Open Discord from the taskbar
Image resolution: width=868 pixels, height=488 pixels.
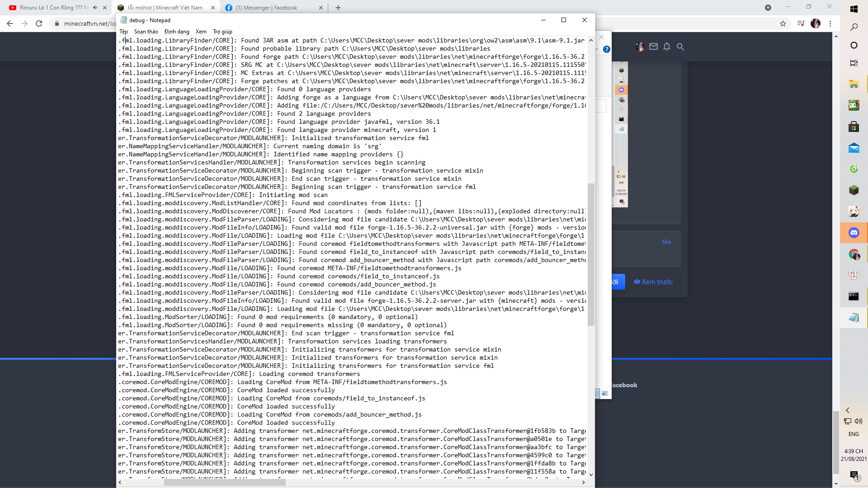coord(854,233)
